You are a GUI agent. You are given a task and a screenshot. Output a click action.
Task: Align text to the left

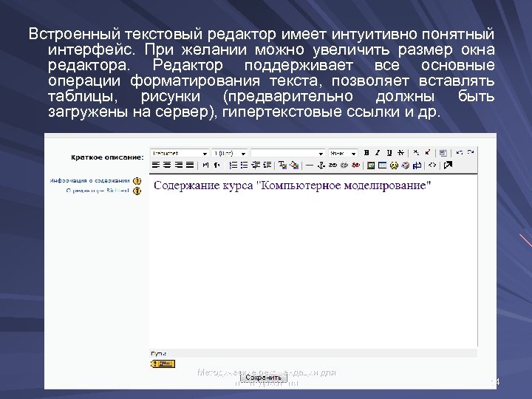pyautogui.click(x=156, y=165)
